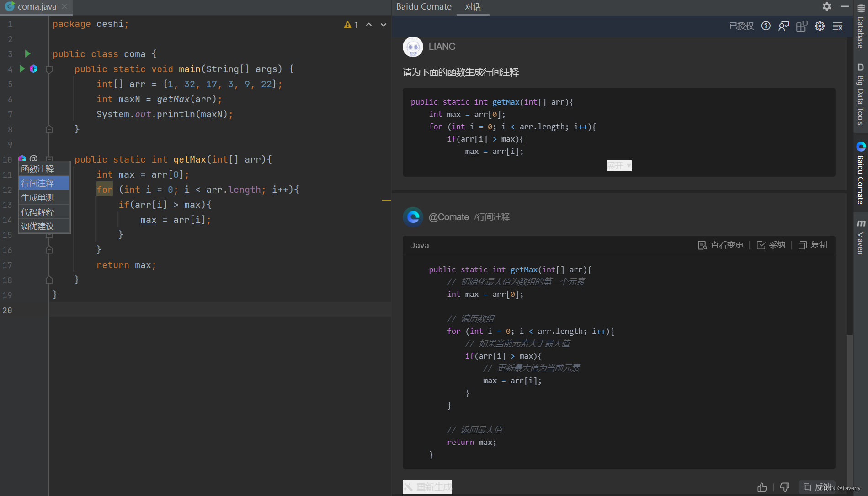Open the warning indicator showing 1 problem
Screen dimensions: 868x496
tap(351, 25)
